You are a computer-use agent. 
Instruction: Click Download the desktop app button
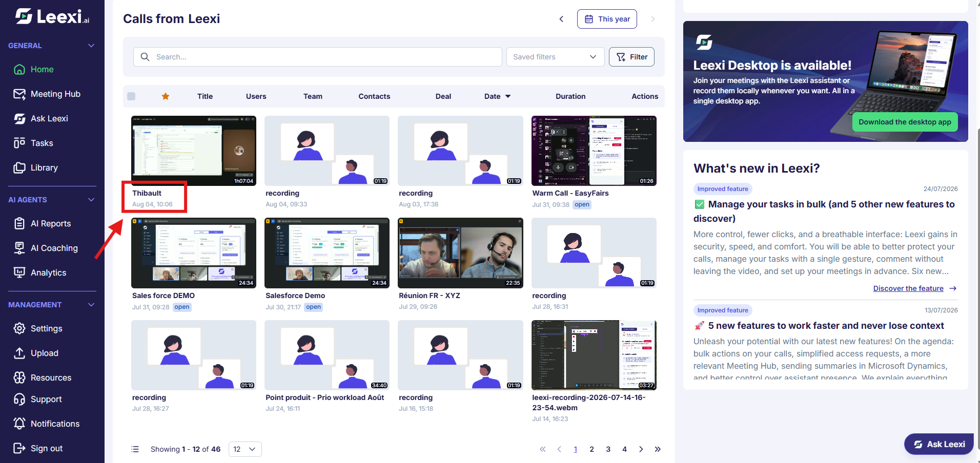[905, 122]
